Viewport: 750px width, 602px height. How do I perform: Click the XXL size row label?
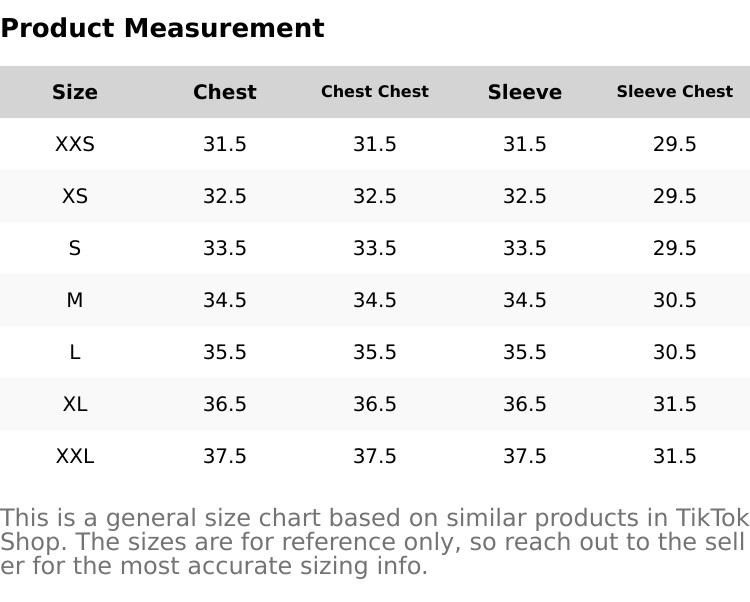coord(75,457)
